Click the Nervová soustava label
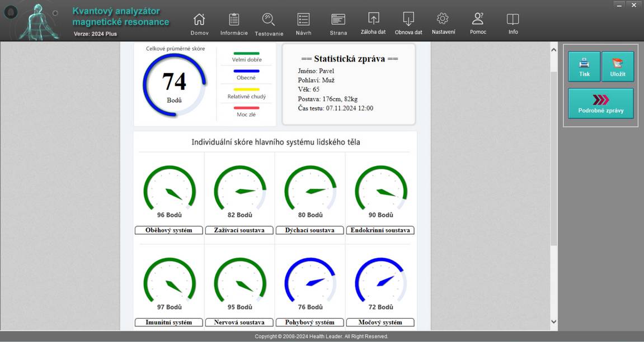 [x=239, y=322]
